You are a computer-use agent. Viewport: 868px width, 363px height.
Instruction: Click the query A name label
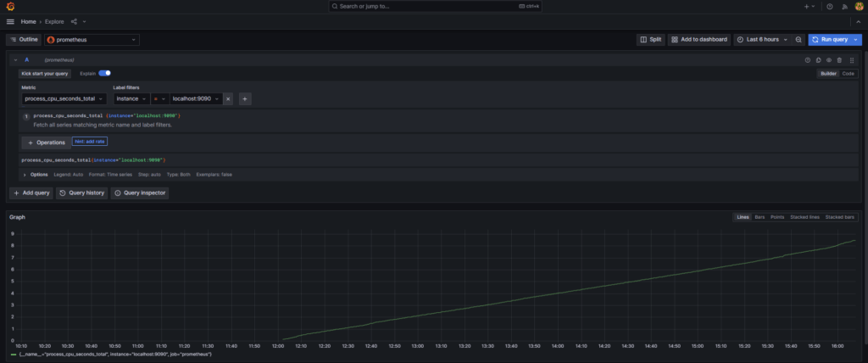(26, 60)
